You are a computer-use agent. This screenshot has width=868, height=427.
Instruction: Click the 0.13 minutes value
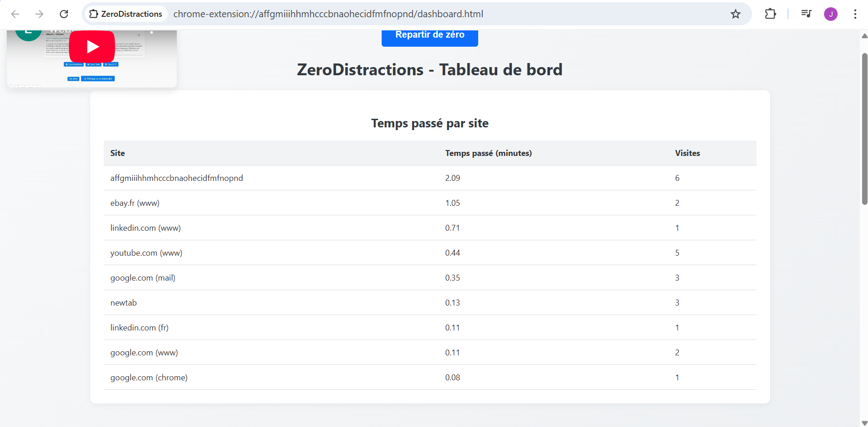452,303
